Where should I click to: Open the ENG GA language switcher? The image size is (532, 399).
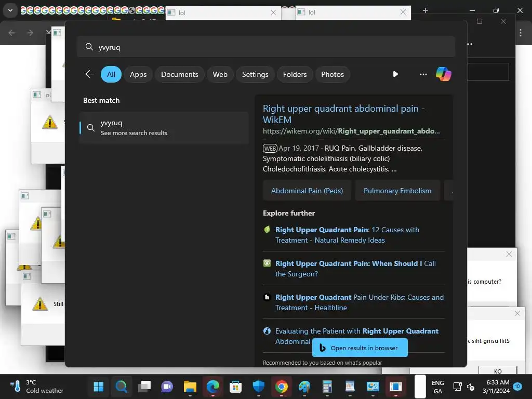coord(437,387)
